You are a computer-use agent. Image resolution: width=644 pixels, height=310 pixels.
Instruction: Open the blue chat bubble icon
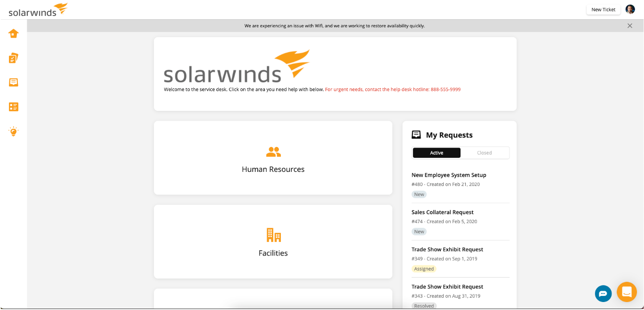point(603,294)
